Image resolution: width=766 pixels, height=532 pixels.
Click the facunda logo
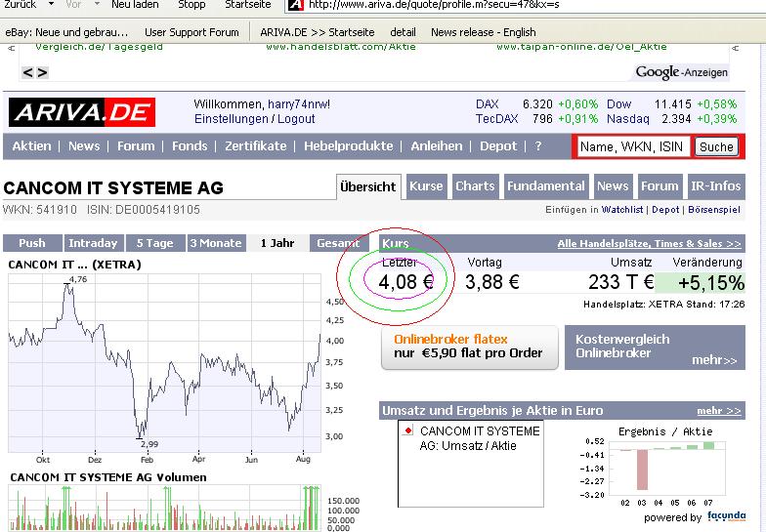pyautogui.click(x=727, y=515)
